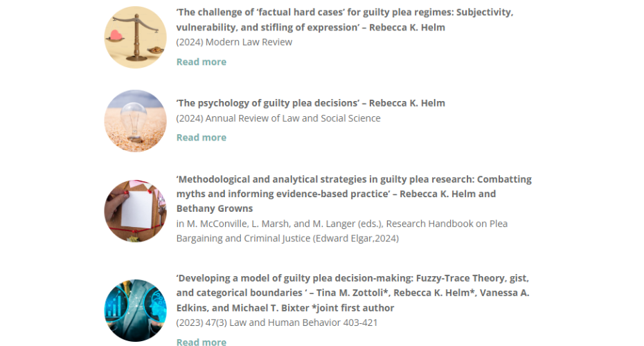Click the 'Bethany Growns' author name line
Screen dimensions: 644x346
coord(215,208)
